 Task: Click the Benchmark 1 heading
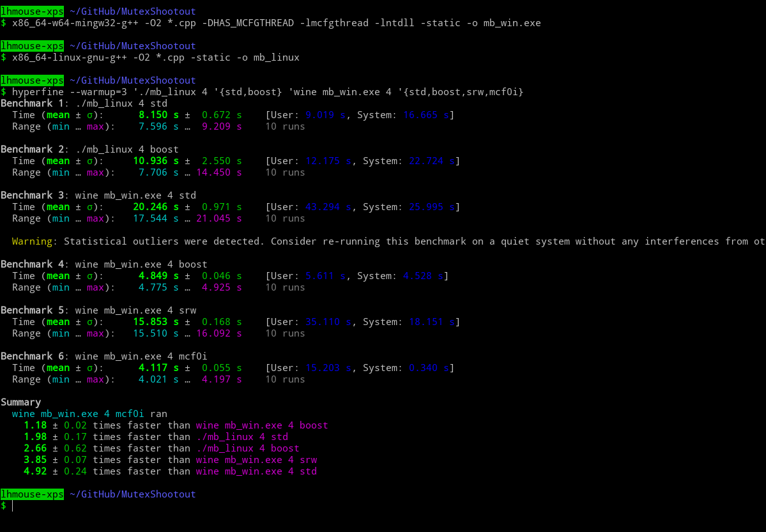[32, 103]
